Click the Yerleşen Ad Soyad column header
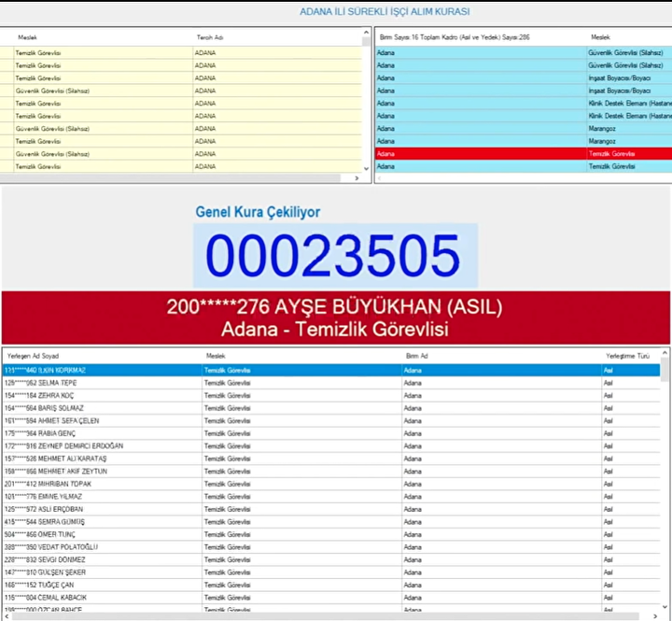This screenshot has height=621, width=672. [33, 356]
